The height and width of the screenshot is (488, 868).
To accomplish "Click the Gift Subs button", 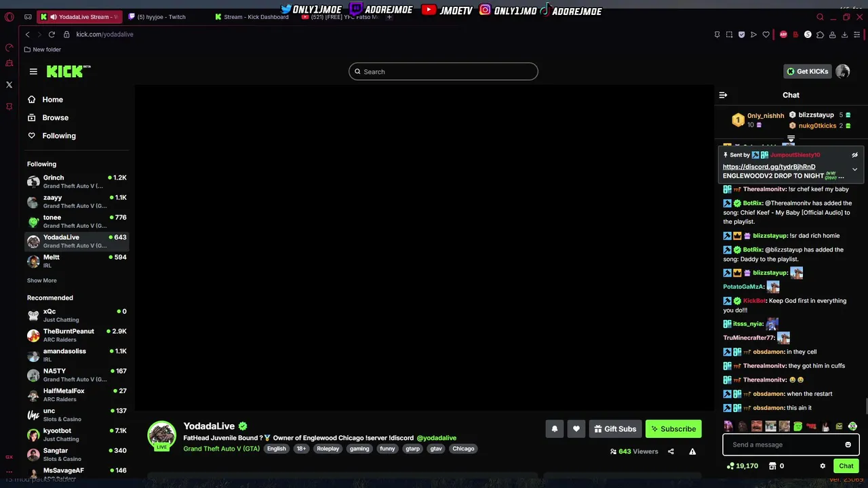I will tap(615, 429).
